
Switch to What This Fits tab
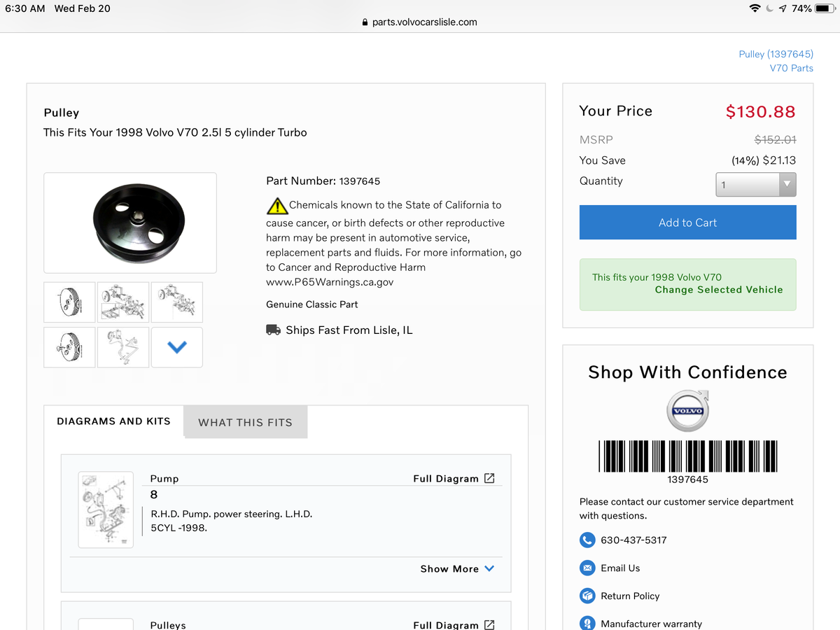point(245,423)
